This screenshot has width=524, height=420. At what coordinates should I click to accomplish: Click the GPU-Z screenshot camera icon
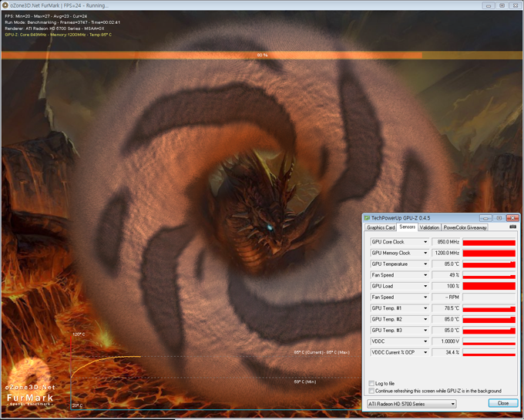click(512, 227)
